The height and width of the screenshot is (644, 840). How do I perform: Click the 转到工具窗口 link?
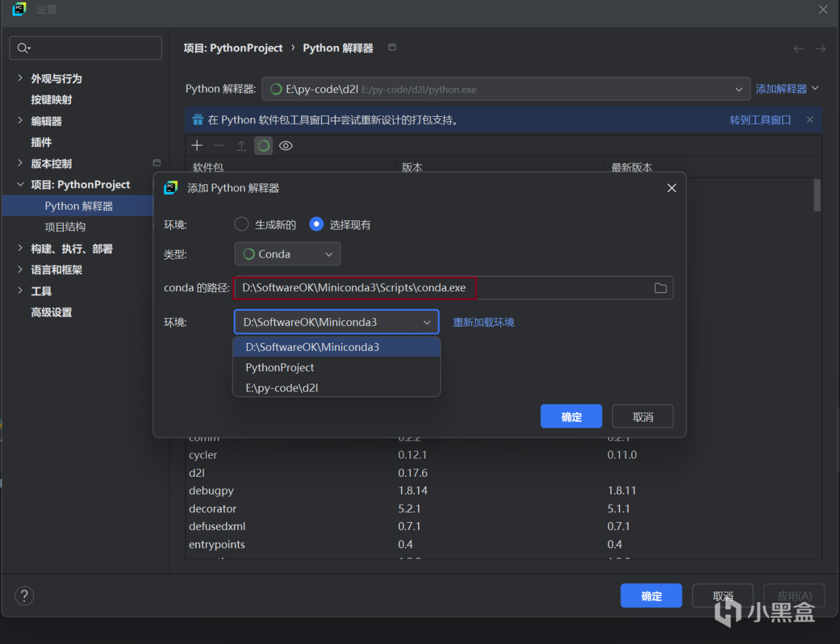coord(761,120)
